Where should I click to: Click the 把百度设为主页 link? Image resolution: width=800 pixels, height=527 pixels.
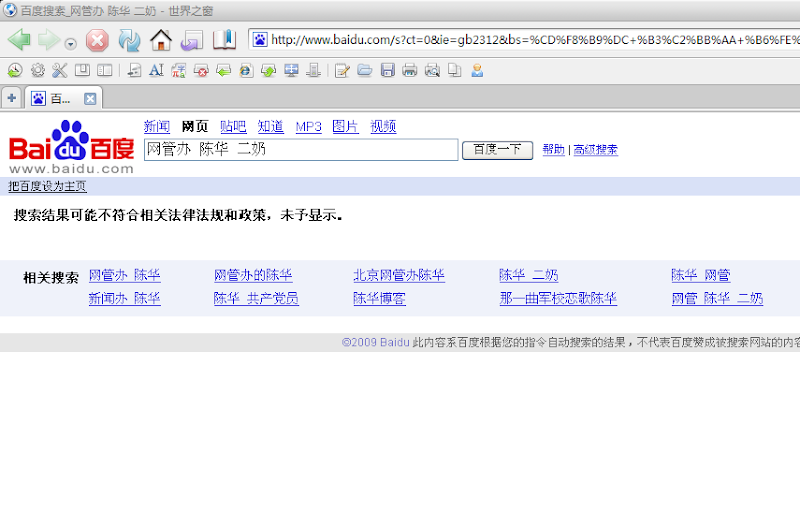click(47, 186)
